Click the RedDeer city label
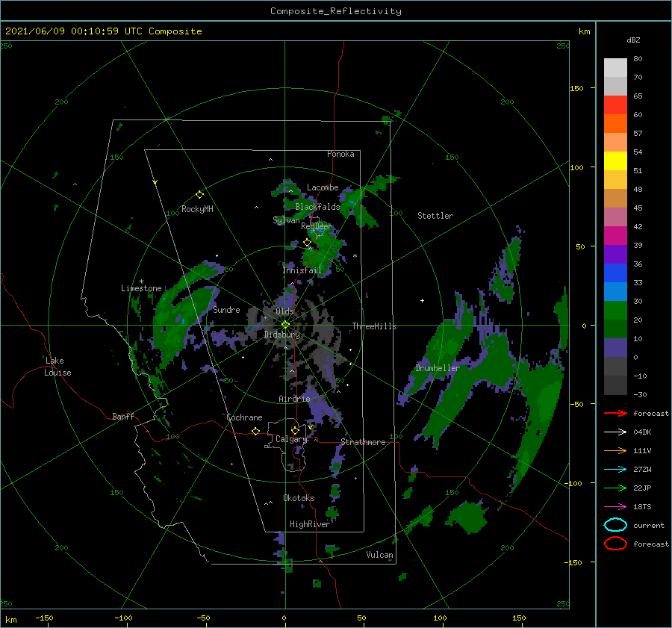 tap(317, 226)
